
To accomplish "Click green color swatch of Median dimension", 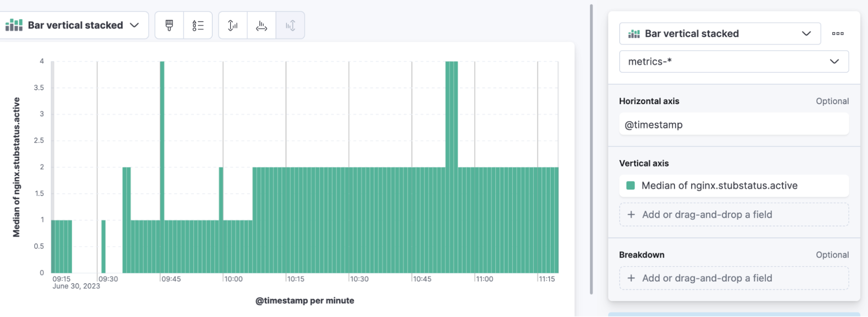I will coord(630,186).
